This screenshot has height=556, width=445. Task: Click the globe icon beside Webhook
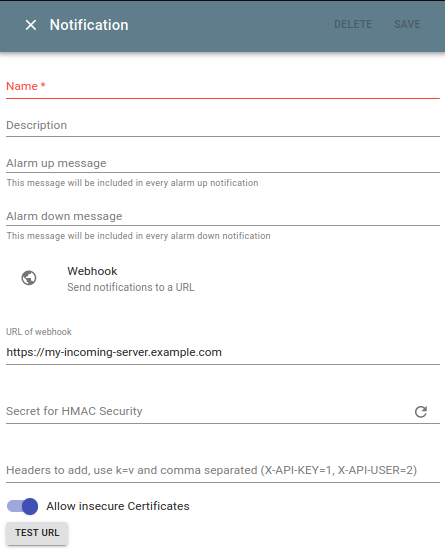29,278
